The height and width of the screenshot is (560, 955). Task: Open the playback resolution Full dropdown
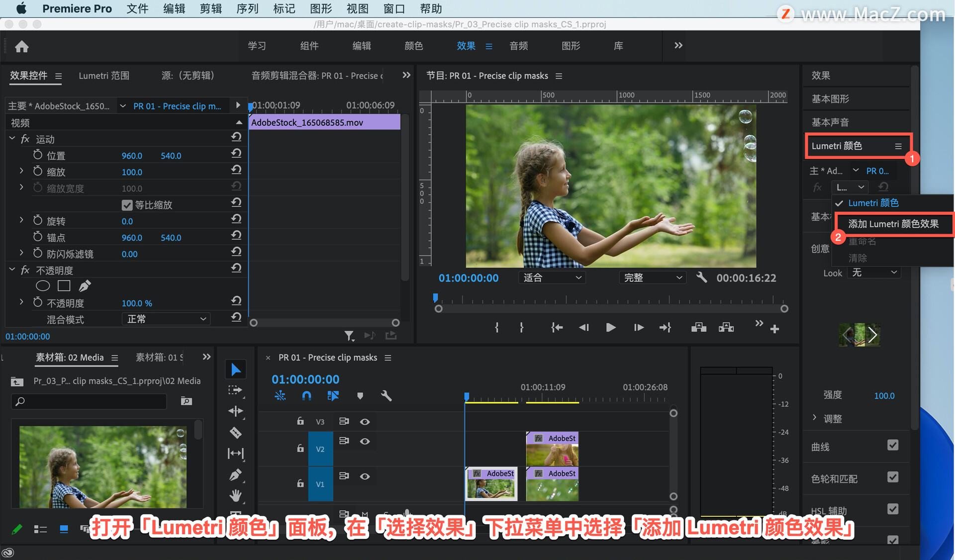(x=653, y=278)
